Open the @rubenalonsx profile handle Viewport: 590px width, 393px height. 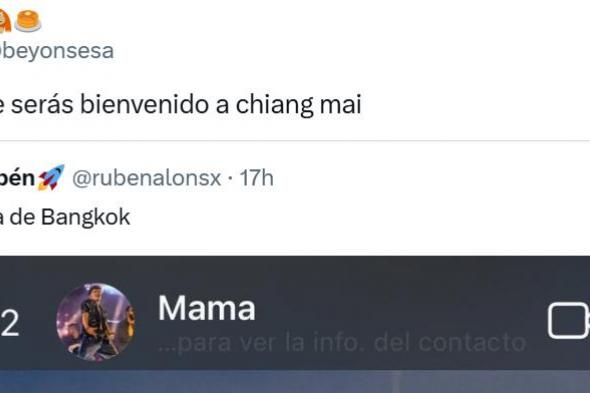coord(146,178)
